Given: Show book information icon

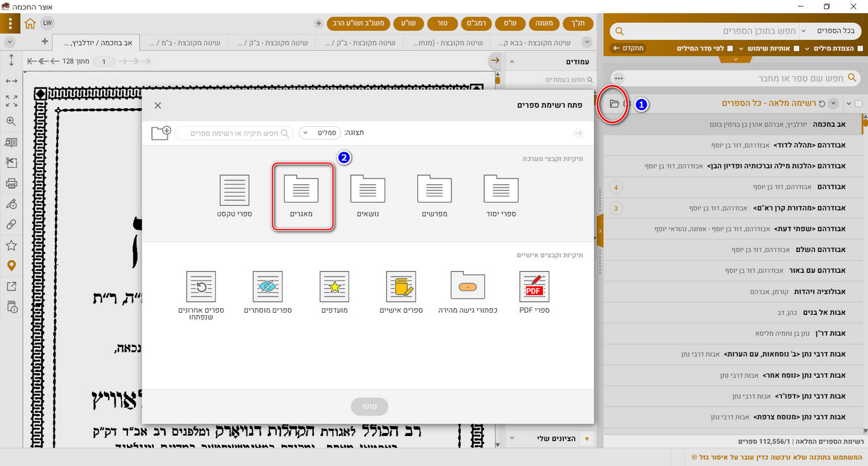Looking at the screenshot, I should point(11,307).
